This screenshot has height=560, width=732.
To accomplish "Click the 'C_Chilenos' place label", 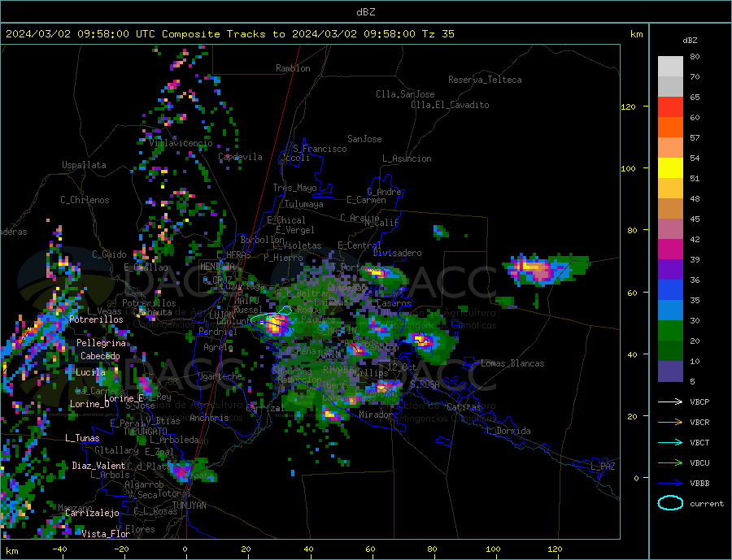I will (85, 200).
